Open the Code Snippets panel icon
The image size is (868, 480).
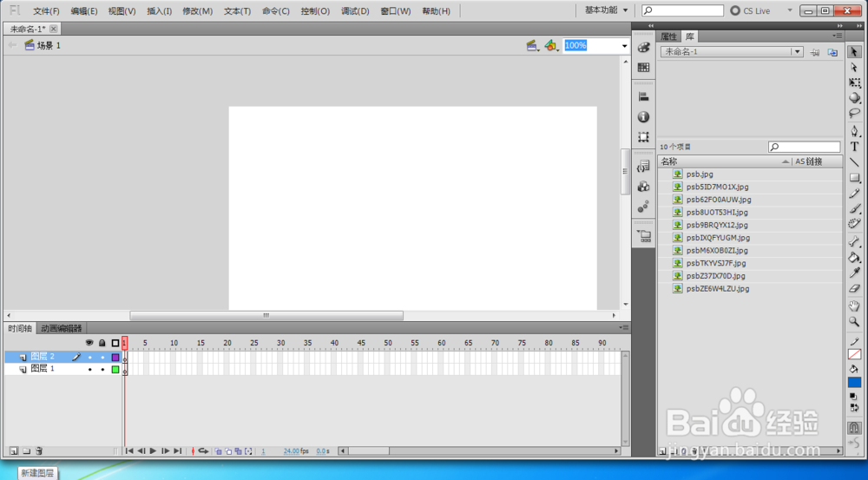click(x=643, y=166)
